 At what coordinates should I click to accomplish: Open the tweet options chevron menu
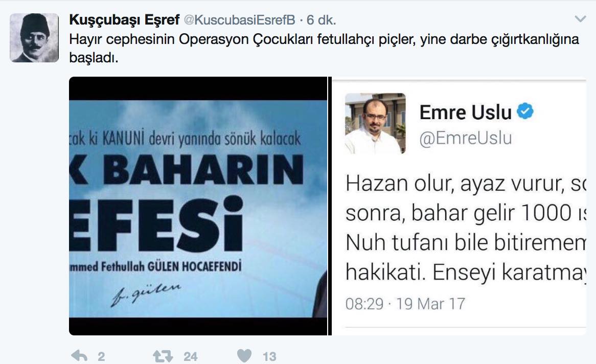(580, 18)
